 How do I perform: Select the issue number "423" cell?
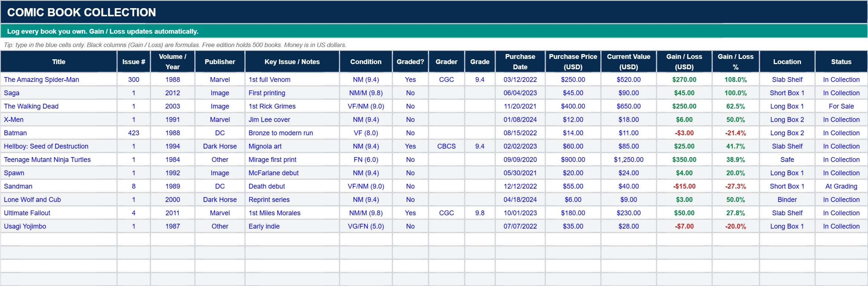coord(134,133)
